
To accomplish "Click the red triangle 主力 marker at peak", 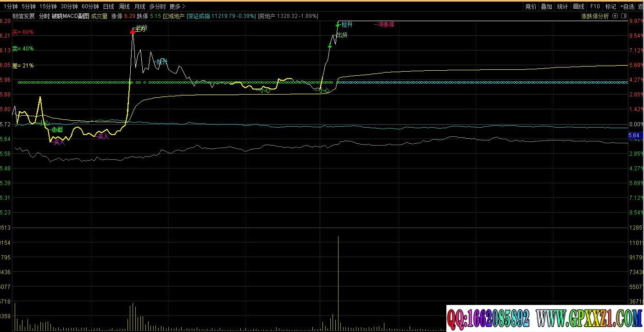I will click(133, 31).
